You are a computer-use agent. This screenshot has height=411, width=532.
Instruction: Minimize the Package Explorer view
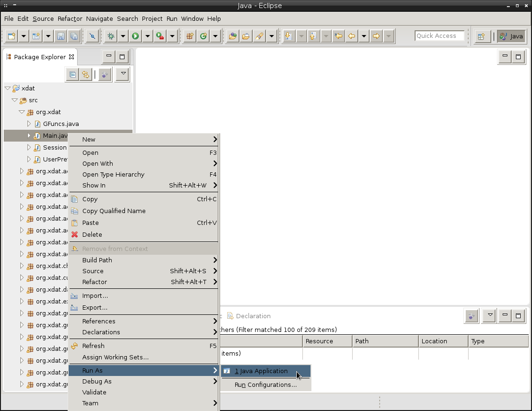click(x=109, y=56)
